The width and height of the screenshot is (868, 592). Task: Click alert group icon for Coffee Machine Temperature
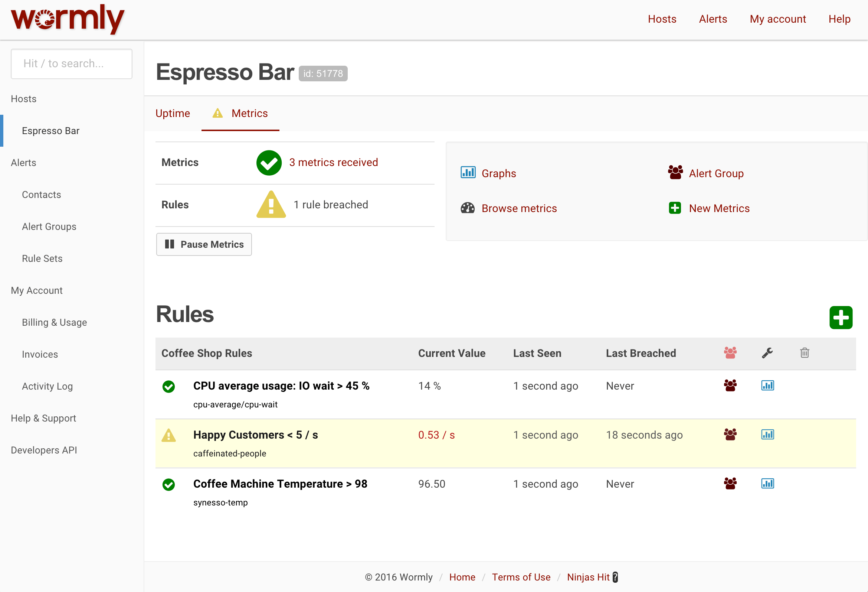pyautogui.click(x=730, y=483)
